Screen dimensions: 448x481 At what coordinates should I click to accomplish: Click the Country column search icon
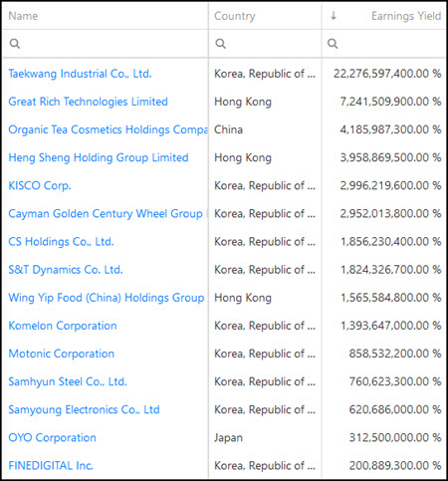tap(220, 44)
